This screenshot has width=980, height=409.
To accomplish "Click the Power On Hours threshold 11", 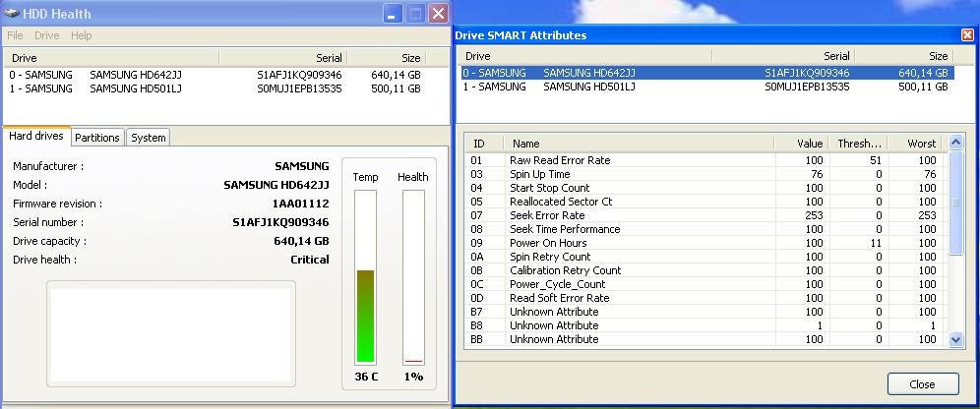I will [x=876, y=243].
